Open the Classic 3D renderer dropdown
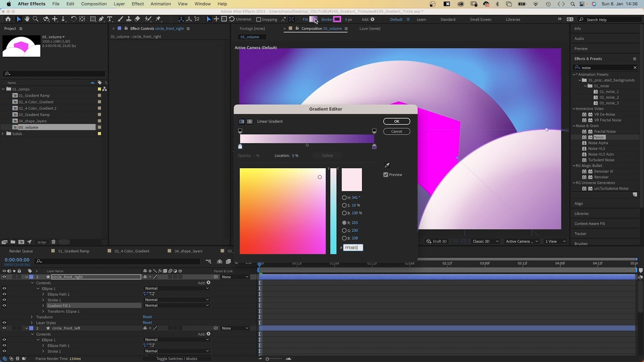644x362 pixels. tap(485, 241)
